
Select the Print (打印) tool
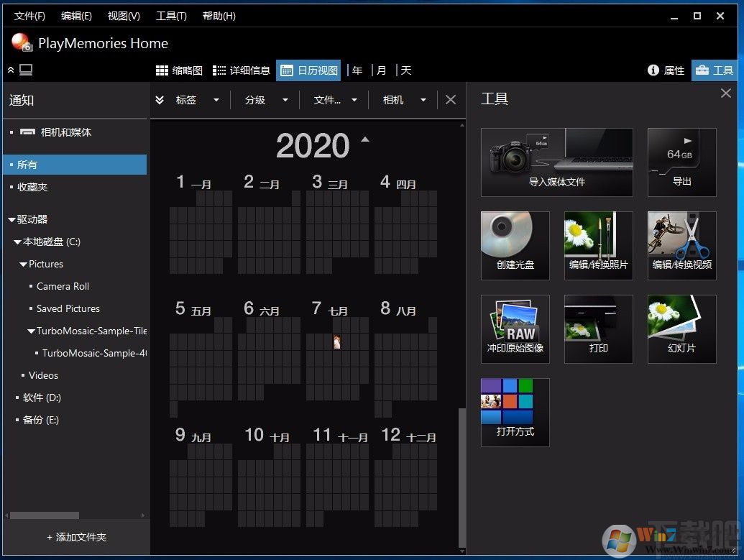(x=598, y=329)
